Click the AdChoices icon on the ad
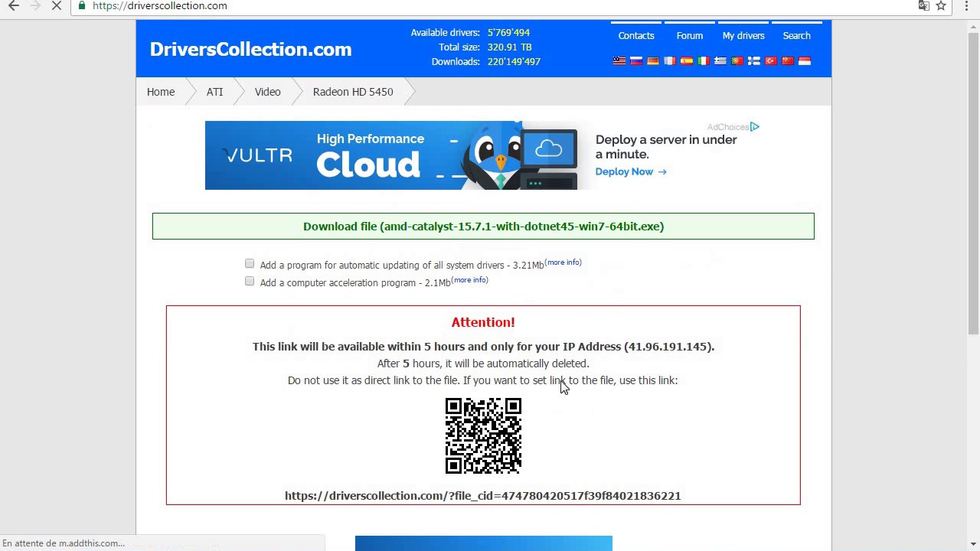The height and width of the screenshot is (551, 980). [755, 127]
